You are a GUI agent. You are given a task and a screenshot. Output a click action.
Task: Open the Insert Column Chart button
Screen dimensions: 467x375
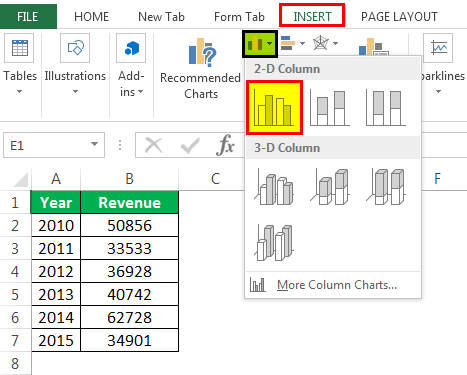point(260,44)
